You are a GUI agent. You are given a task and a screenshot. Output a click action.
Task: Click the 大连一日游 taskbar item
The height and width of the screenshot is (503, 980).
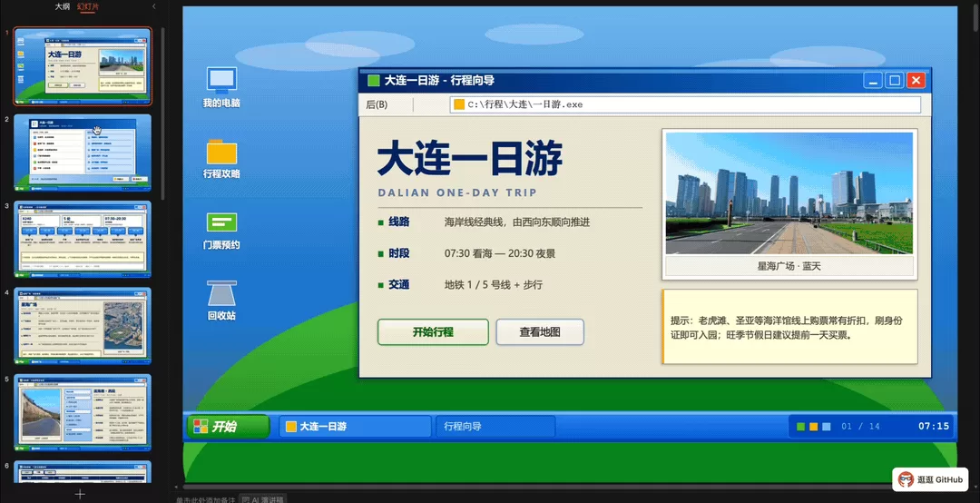coord(355,426)
